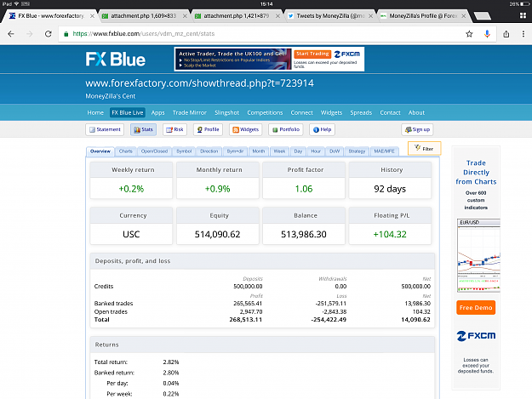Viewport: 532px width, 399px height.
Task: Open the Statement button
Action: tap(105, 129)
